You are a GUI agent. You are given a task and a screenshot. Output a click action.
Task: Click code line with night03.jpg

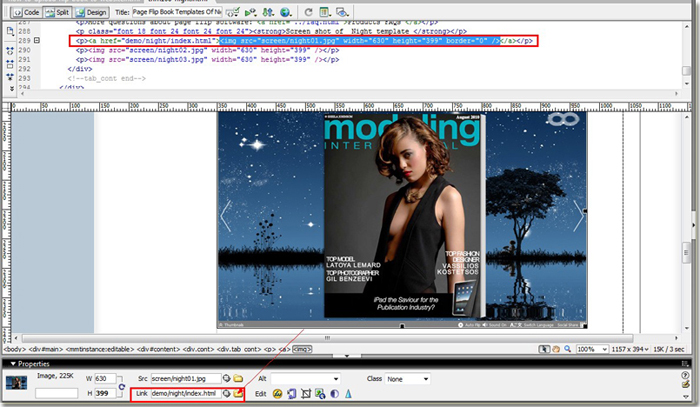[207, 59]
